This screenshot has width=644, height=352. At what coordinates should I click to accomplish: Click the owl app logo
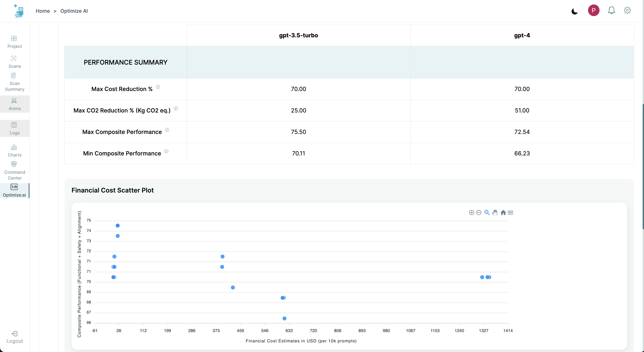[19, 11]
